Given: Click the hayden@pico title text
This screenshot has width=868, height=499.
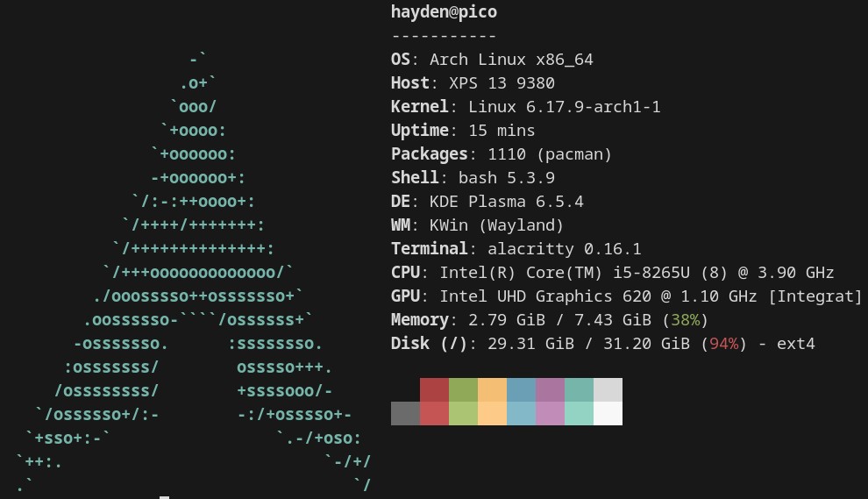Looking at the screenshot, I should pos(444,12).
